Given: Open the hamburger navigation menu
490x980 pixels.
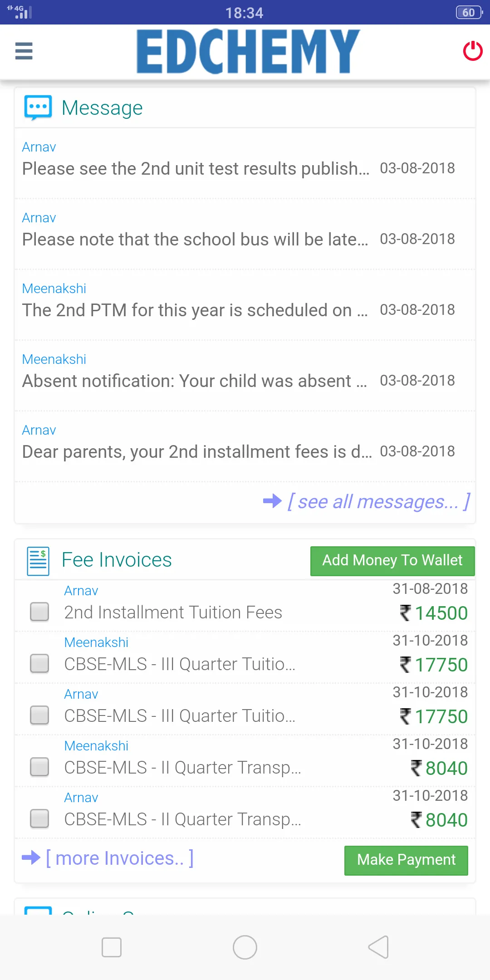Looking at the screenshot, I should 24,51.
